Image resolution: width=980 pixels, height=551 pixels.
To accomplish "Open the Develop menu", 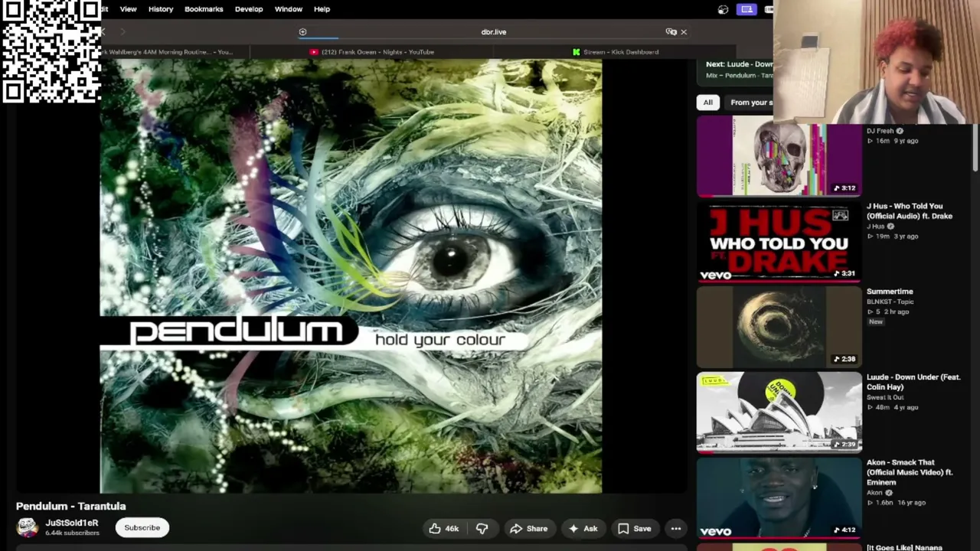I will coord(249,9).
